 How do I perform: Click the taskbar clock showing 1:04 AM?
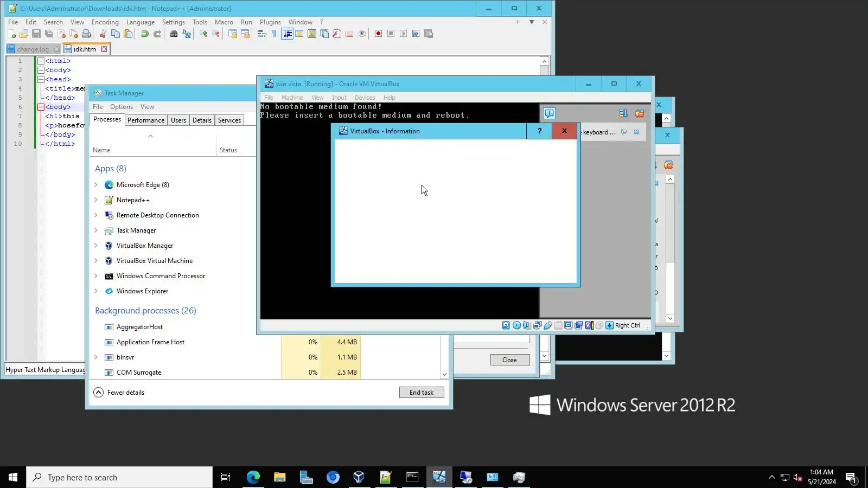coord(821,477)
